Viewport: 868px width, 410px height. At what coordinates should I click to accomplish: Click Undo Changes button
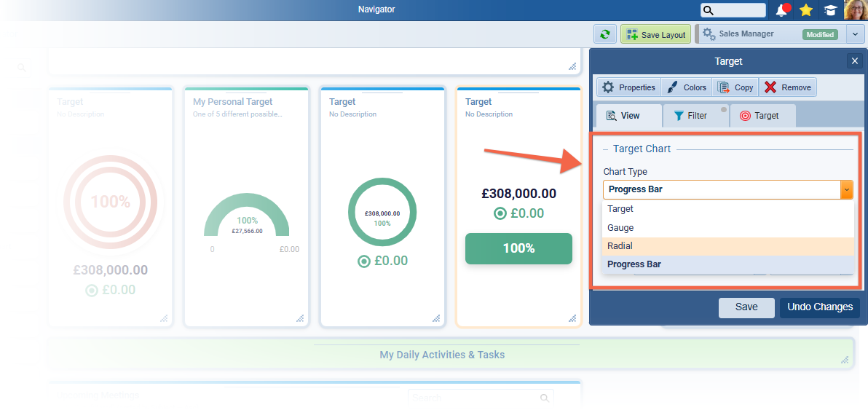(x=819, y=307)
